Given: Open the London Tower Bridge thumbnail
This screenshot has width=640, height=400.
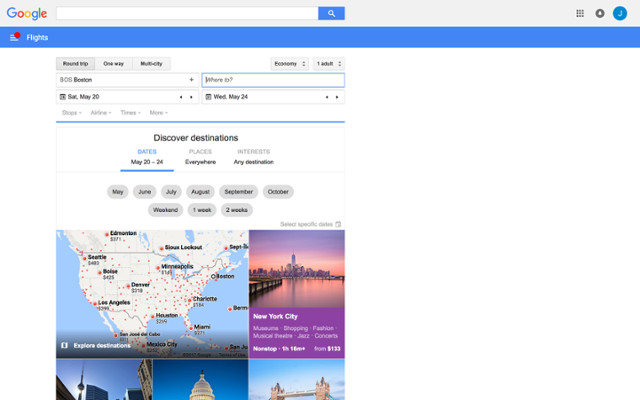Looking at the screenshot, I should (x=297, y=380).
